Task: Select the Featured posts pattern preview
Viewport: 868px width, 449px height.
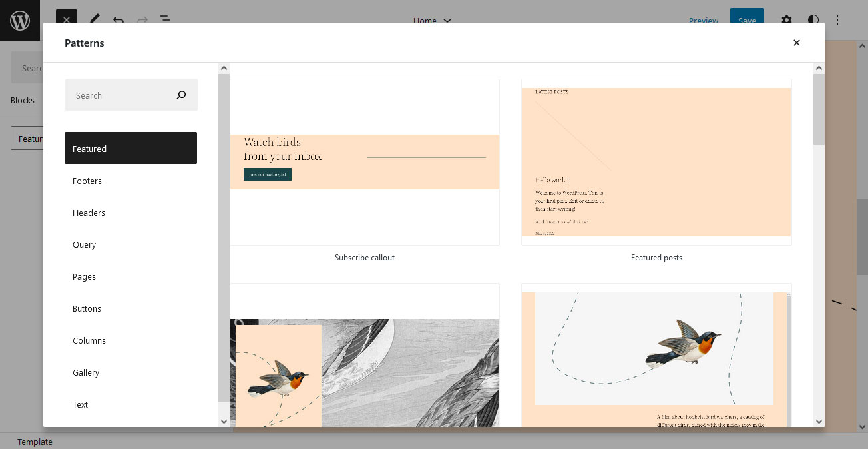Action: pos(656,162)
